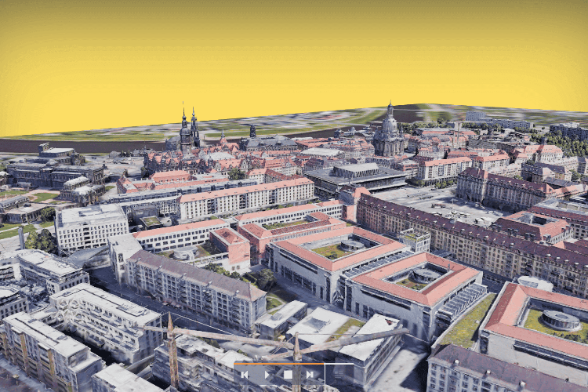This screenshot has height=392, width=588.
Task: Click the yellow sky background
Action: pos(294,55)
